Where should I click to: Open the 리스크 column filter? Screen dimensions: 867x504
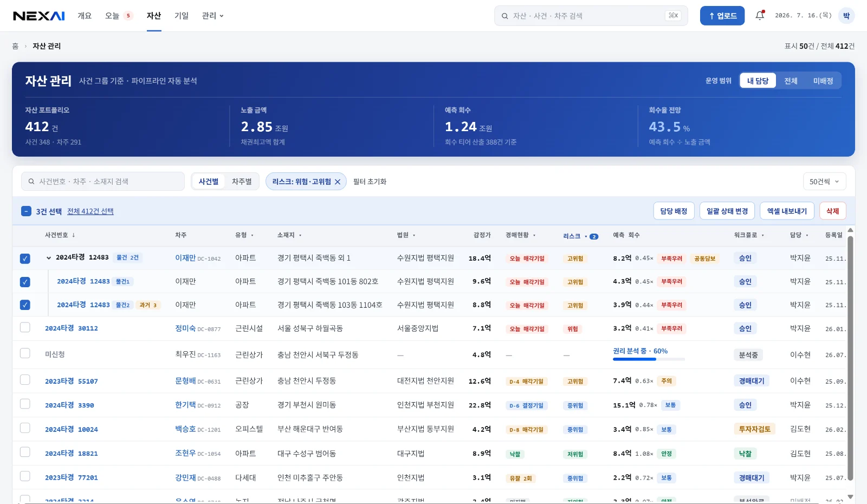586,236
